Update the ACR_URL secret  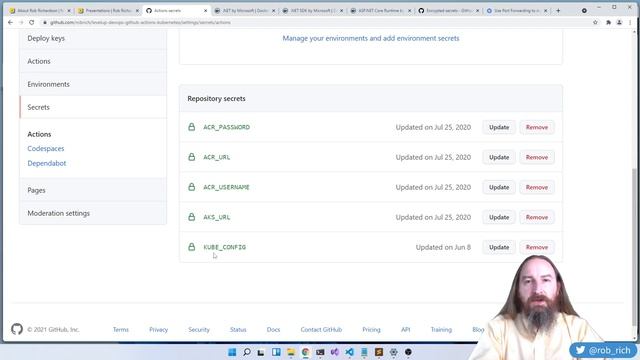coord(499,157)
